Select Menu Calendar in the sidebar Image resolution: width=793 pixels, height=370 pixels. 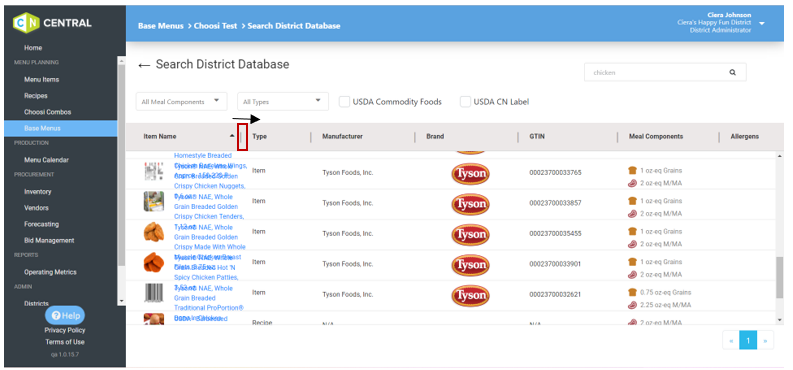click(x=47, y=160)
